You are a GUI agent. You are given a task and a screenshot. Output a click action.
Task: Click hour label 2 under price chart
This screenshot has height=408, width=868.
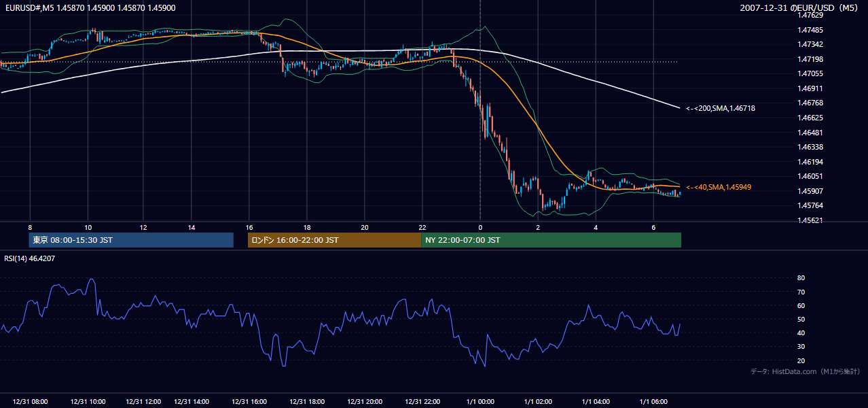click(538, 227)
